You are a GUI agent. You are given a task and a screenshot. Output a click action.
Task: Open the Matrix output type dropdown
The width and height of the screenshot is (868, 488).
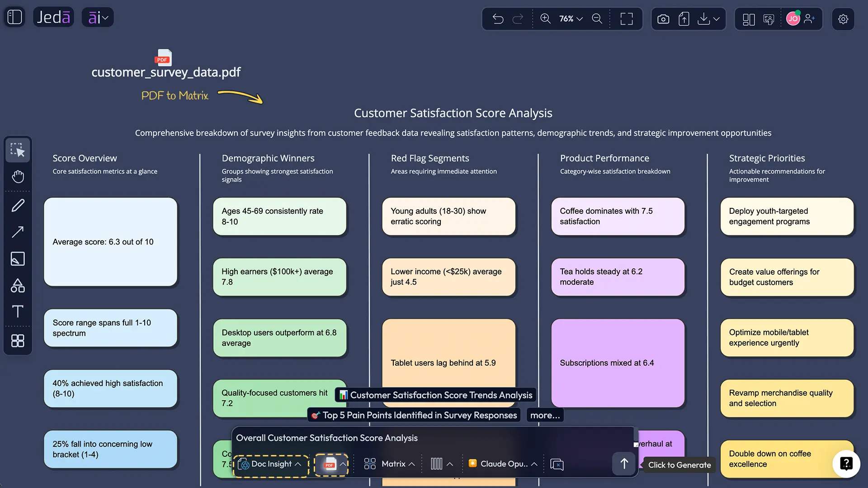[389, 464]
